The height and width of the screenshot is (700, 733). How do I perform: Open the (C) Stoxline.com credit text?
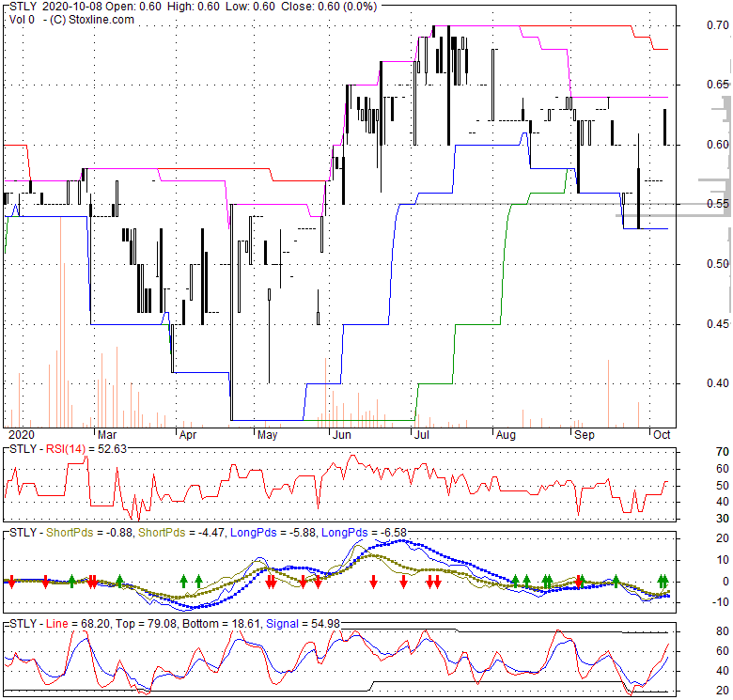tap(92, 20)
